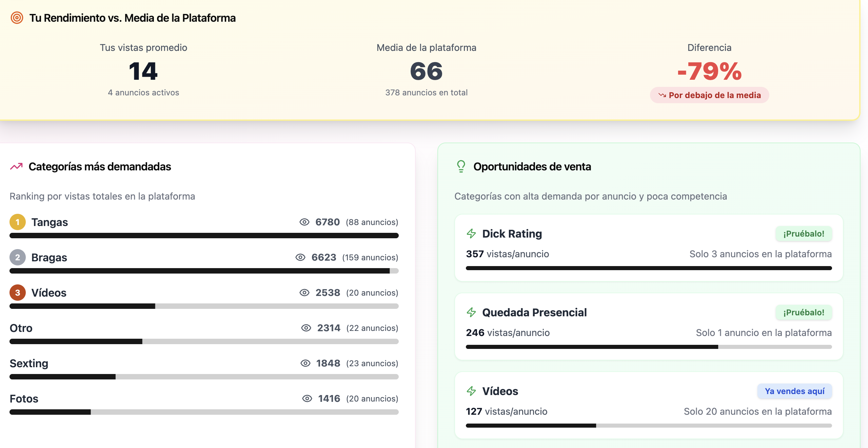Viewport: 868px width, 448px height.
Task: Click the eye icon in the Fotos row
Action: (x=307, y=398)
